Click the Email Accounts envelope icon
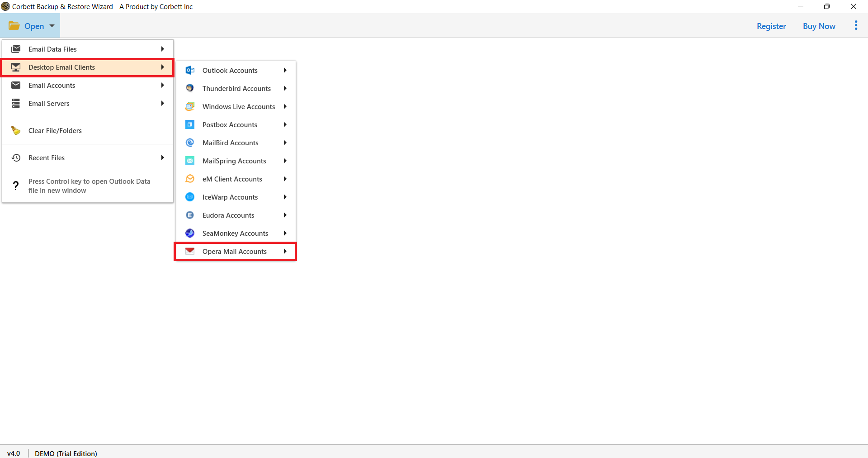 [x=16, y=85]
